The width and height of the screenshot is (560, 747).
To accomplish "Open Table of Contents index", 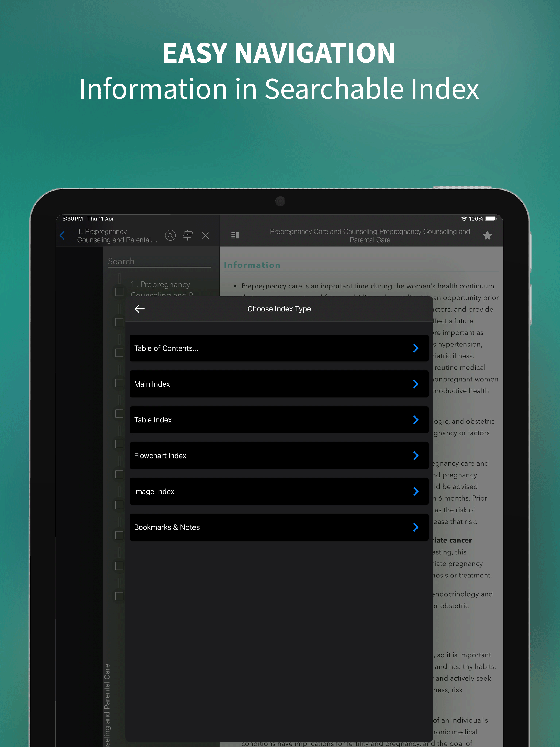I will [279, 348].
